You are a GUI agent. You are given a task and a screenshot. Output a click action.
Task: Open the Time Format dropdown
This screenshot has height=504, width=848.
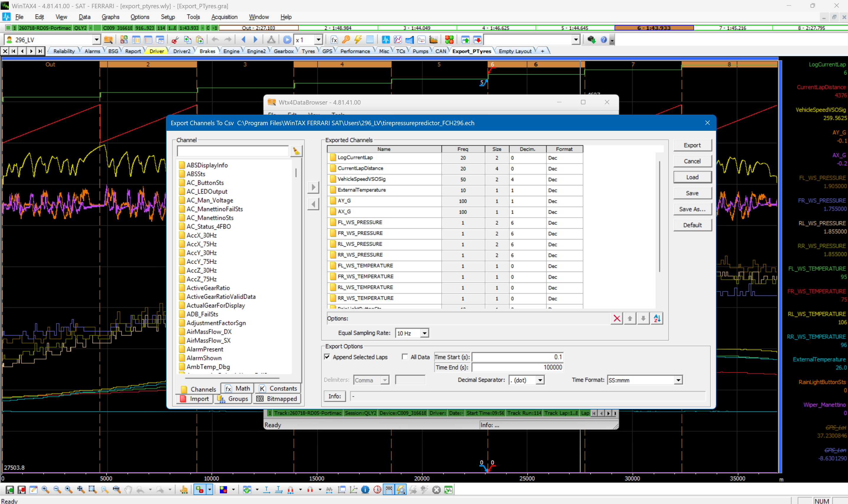tap(678, 380)
